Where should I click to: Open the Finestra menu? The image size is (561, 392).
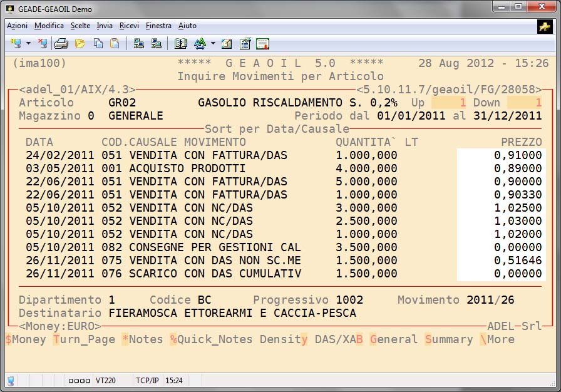158,26
